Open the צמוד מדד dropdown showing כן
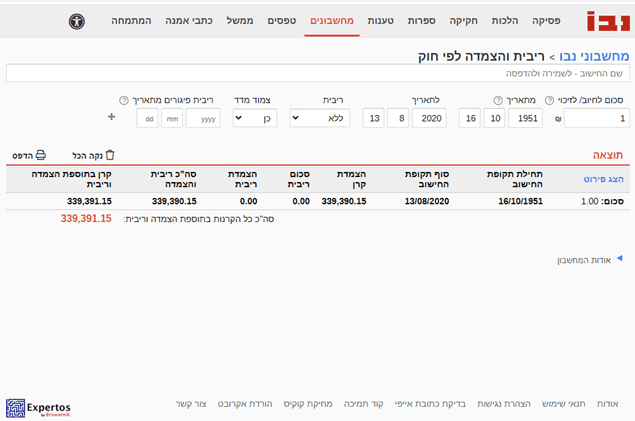 click(255, 118)
